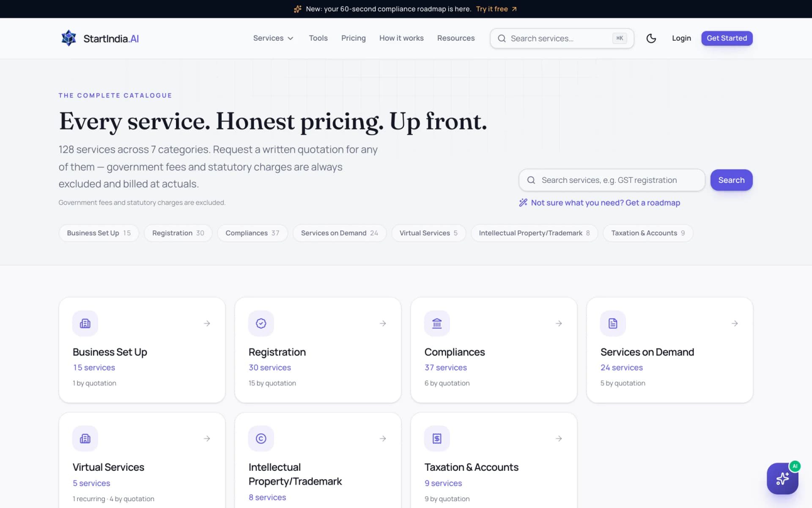Click the arrow on the Business Set Up card
812x508 pixels.
[x=207, y=323]
